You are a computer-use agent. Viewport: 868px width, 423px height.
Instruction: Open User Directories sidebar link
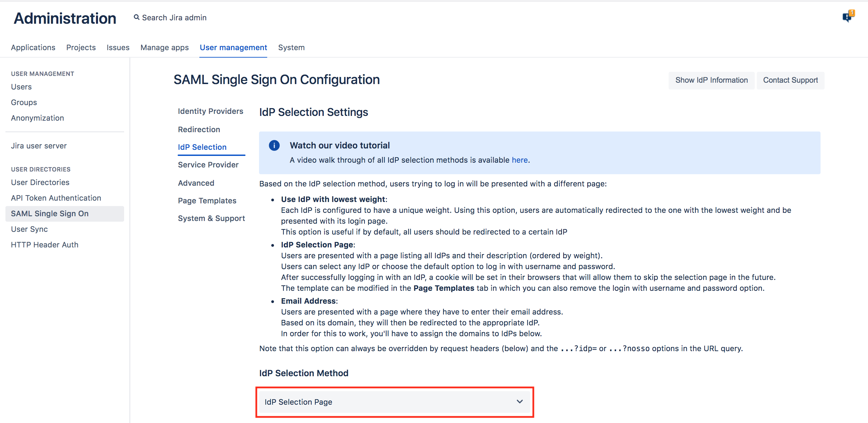[40, 182]
